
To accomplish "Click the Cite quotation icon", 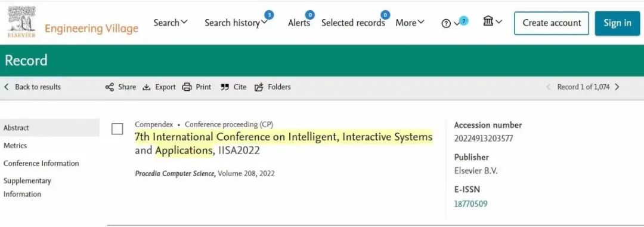I will 224,87.
